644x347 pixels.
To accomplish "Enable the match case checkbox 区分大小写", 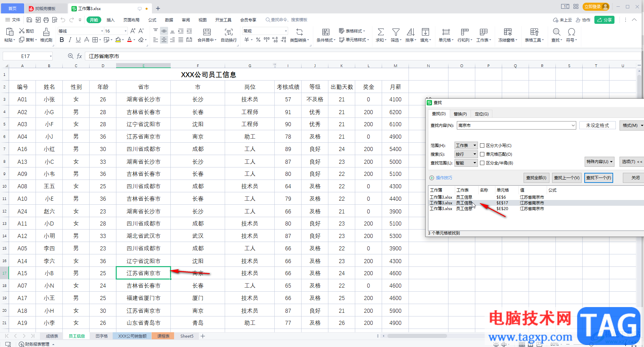I will [482, 145].
